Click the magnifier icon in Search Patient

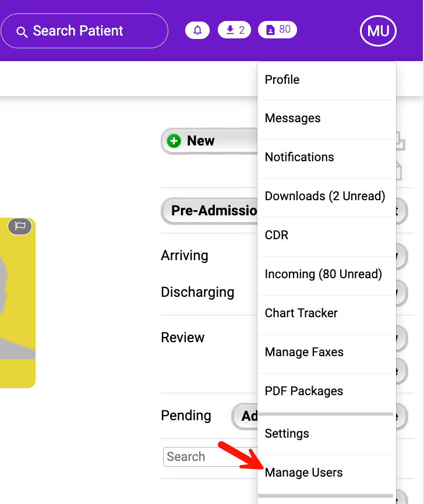point(22,31)
